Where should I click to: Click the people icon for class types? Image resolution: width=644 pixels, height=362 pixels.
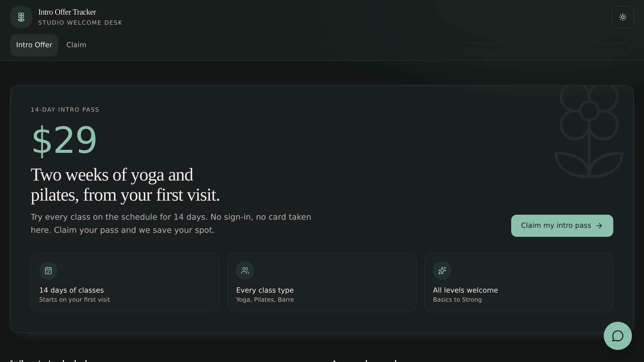click(245, 270)
